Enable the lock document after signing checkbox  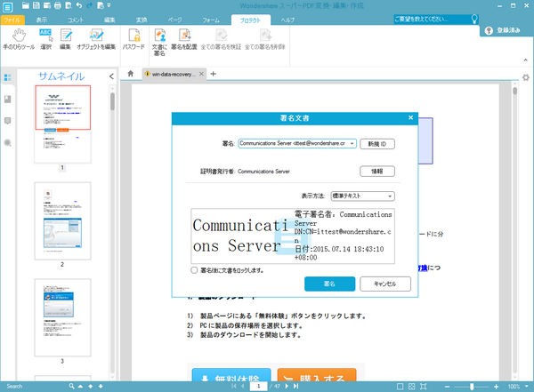click(x=194, y=270)
